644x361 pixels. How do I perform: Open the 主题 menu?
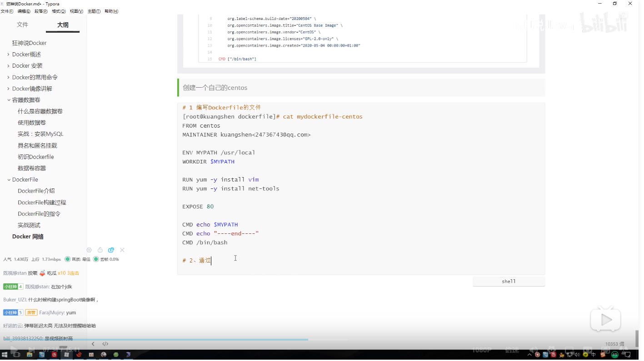[x=94, y=11]
